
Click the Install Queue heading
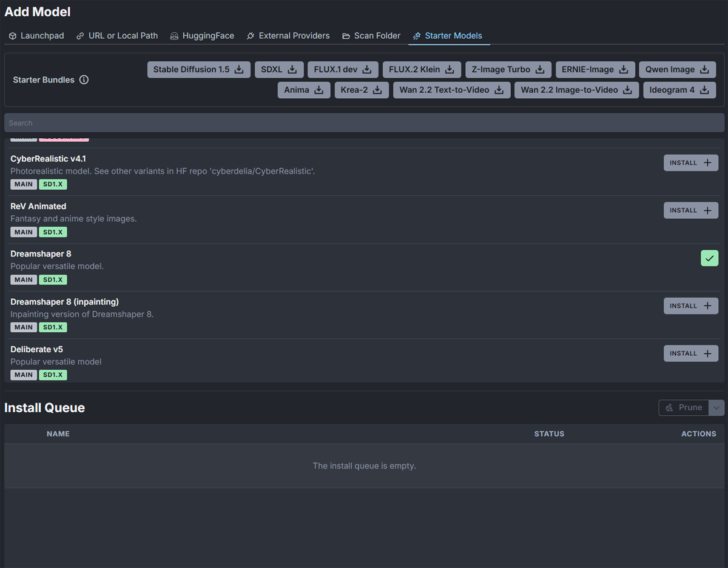(x=44, y=408)
